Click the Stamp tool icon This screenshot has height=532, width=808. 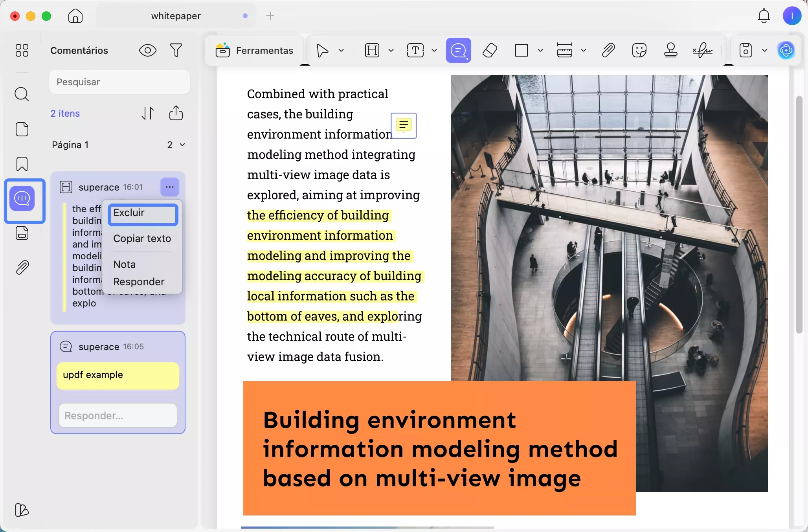point(670,50)
